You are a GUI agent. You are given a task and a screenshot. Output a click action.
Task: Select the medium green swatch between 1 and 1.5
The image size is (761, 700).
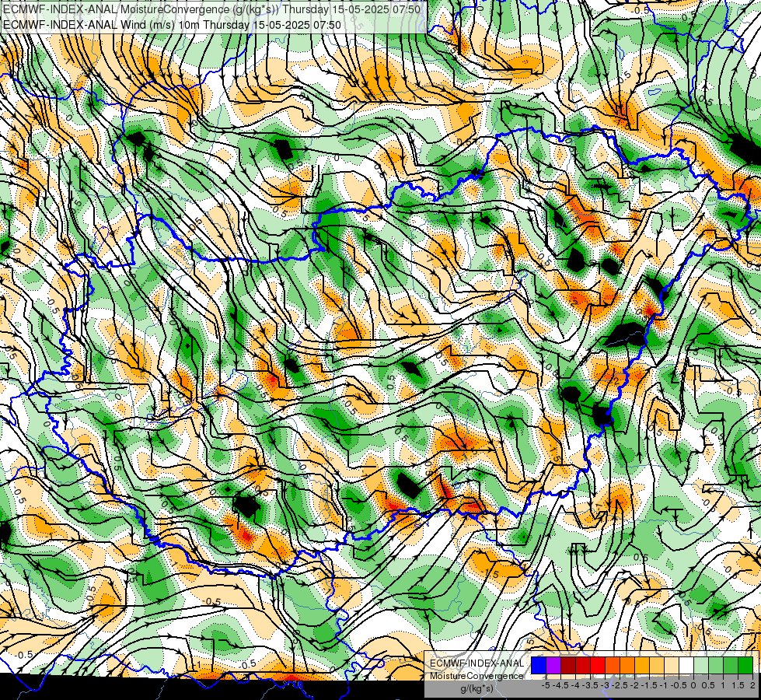pyautogui.click(x=731, y=665)
